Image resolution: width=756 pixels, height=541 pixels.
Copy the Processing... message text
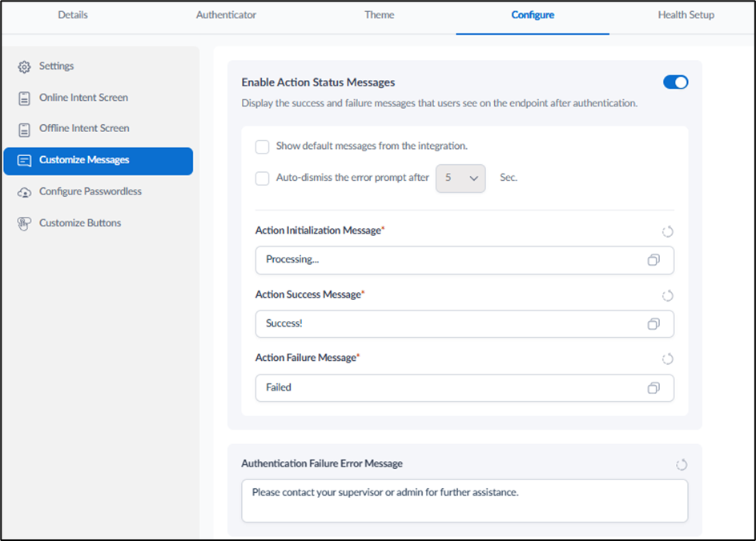[x=653, y=260]
